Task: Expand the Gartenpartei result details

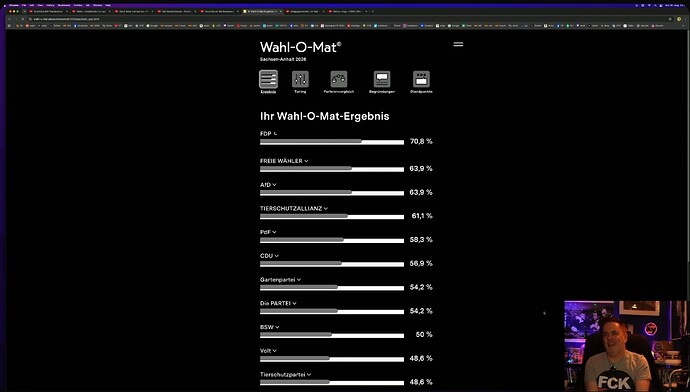Action: (299, 280)
